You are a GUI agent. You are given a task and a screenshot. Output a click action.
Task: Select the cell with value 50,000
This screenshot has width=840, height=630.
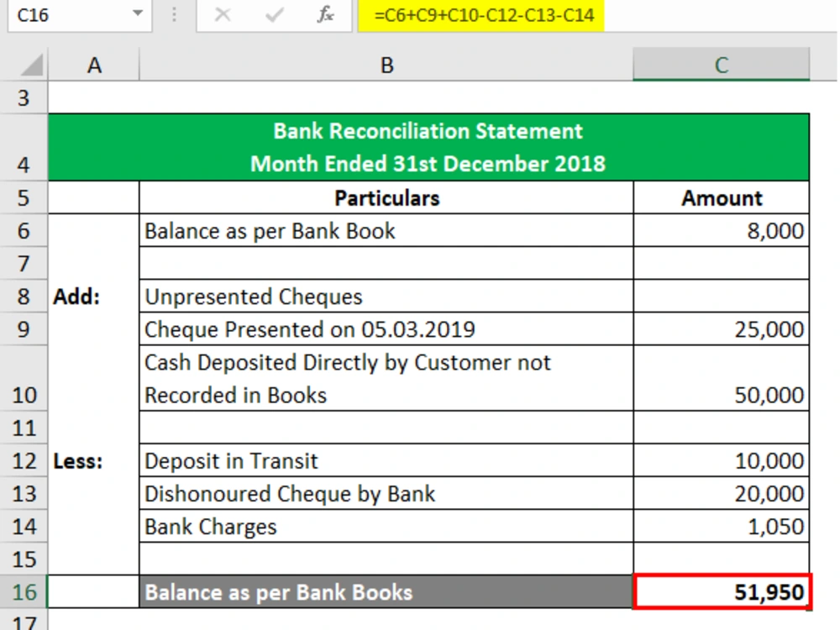(x=721, y=378)
